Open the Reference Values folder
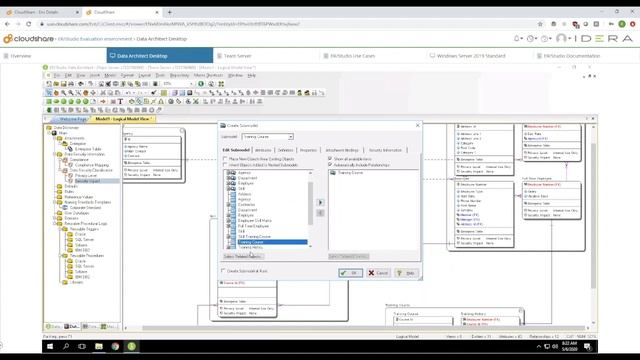 (x=79, y=197)
